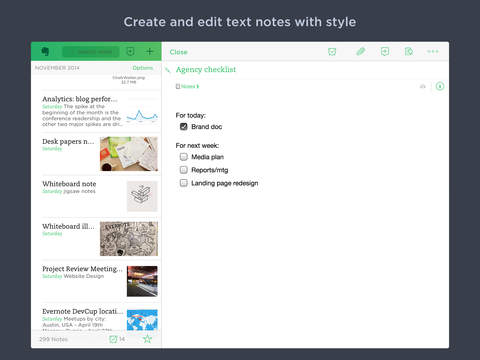Click the search notes field

coord(91,52)
